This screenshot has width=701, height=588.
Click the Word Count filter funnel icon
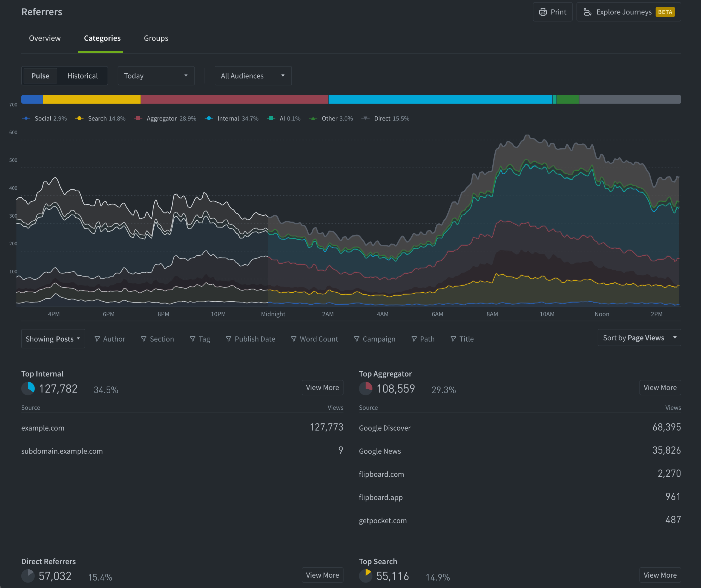[x=294, y=339]
